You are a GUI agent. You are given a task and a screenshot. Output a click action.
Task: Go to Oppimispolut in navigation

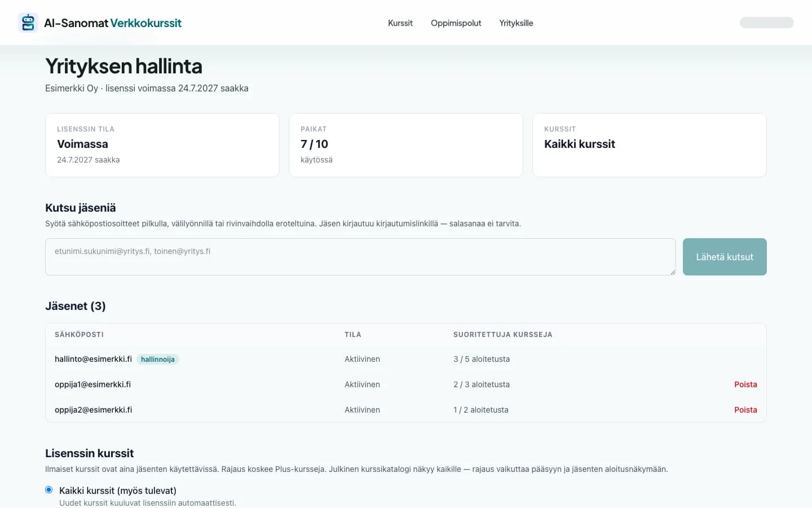click(x=456, y=23)
